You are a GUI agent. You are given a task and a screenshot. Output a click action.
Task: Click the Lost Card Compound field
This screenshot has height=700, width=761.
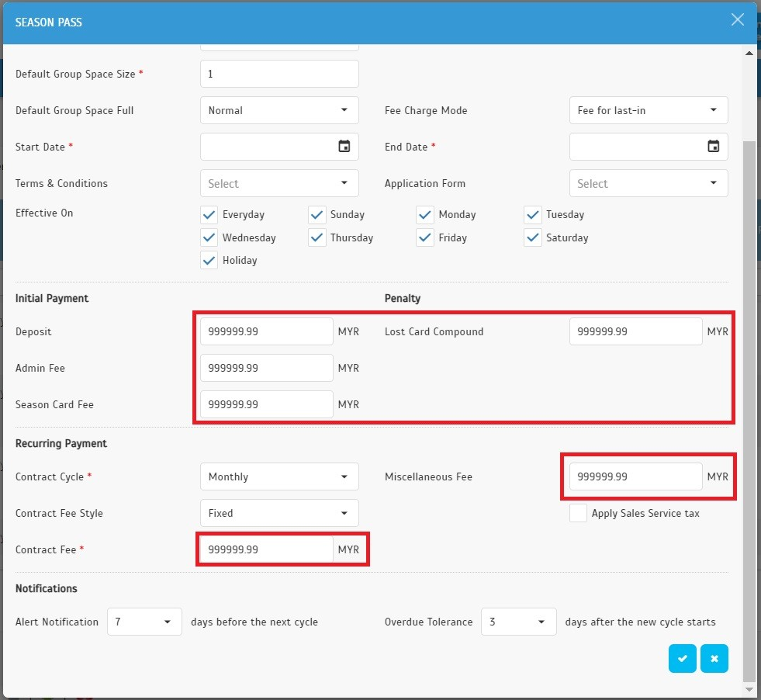pyautogui.click(x=635, y=331)
